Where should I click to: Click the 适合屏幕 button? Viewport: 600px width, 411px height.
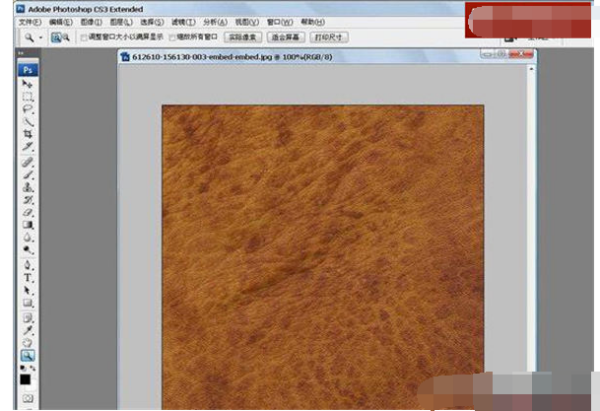(x=286, y=37)
